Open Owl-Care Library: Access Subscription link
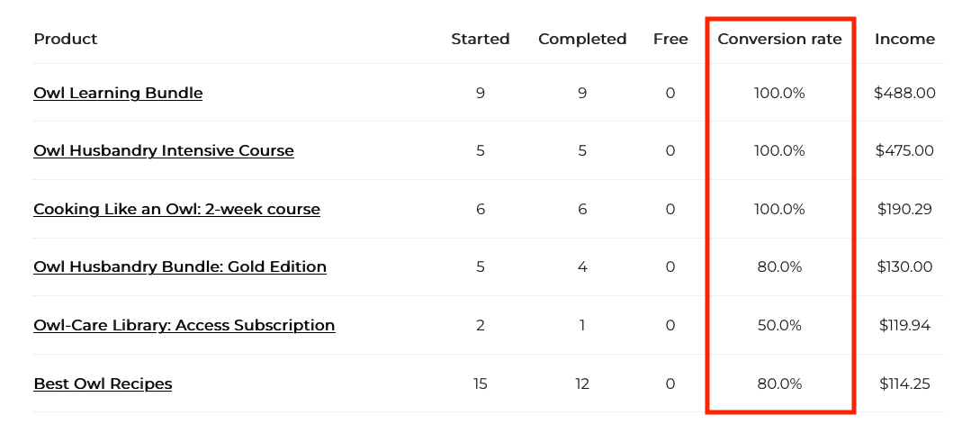980x424 pixels. pos(184,325)
